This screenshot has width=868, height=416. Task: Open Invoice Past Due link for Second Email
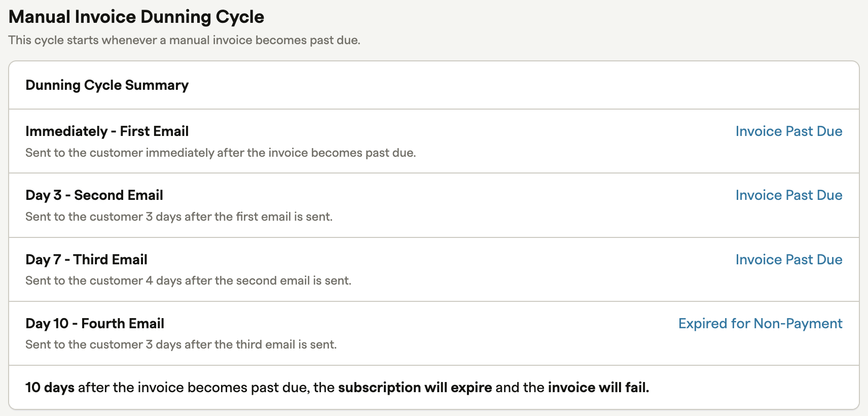(x=789, y=195)
